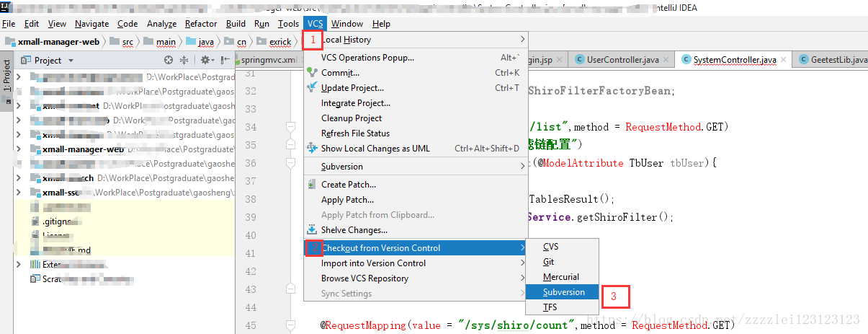
Task: Click xmall-manager-web in the breadcrumb bar
Action: (x=52, y=42)
